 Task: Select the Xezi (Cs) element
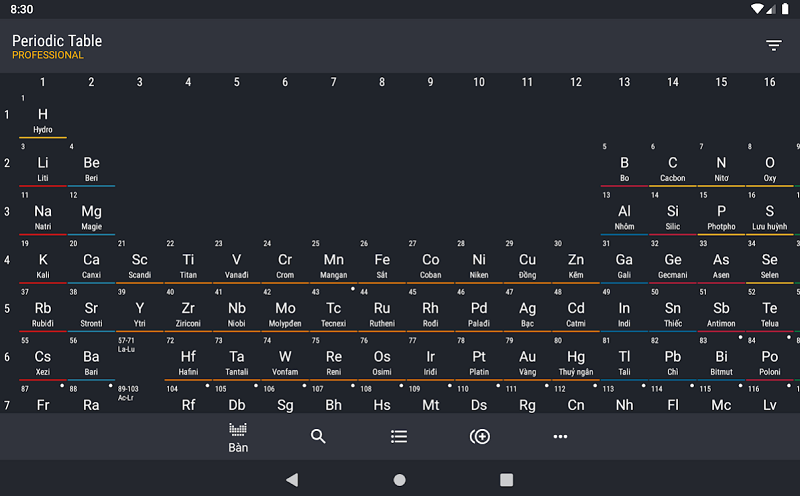click(x=43, y=358)
